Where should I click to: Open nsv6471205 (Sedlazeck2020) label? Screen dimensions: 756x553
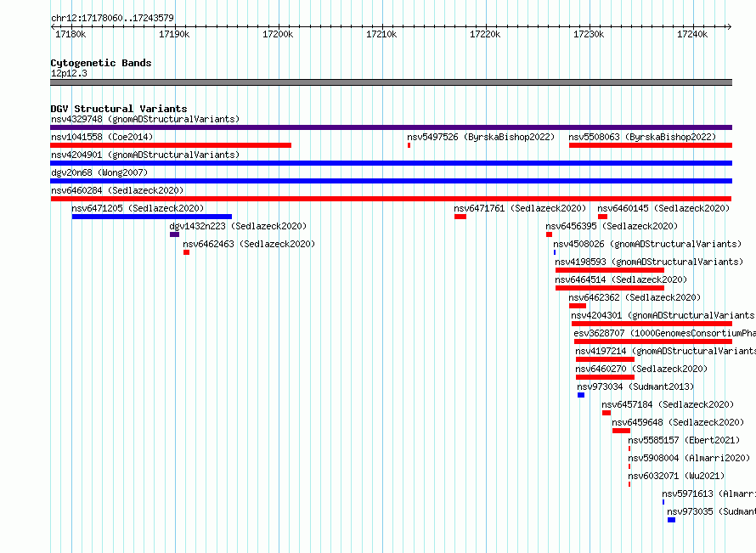[138, 208]
